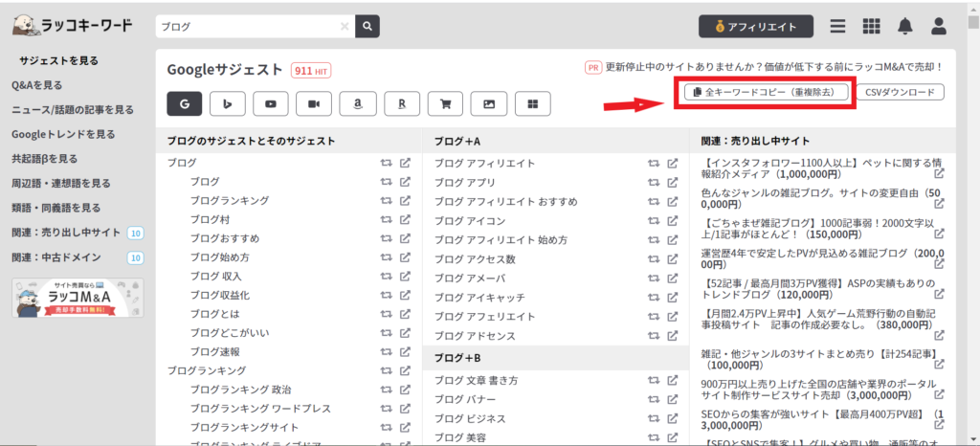980x446 pixels.
Task: Select the Bing suggest source icon
Action: click(228, 103)
